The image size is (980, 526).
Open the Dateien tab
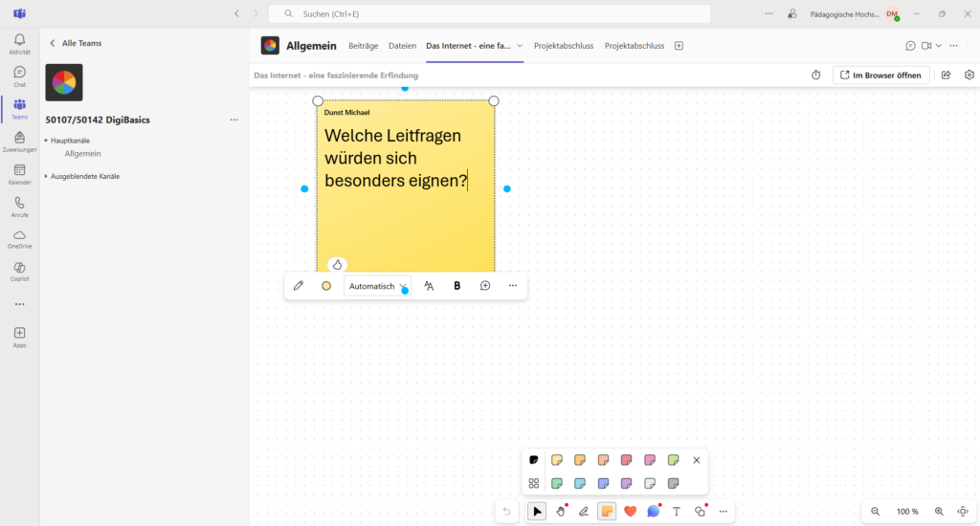(402, 46)
